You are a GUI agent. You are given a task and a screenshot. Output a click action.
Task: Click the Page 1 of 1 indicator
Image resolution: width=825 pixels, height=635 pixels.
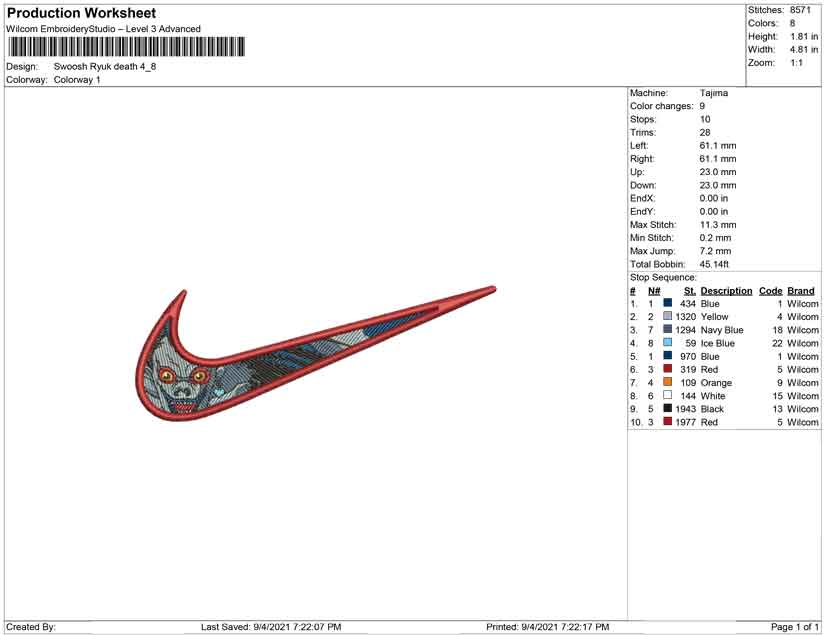point(795,627)
